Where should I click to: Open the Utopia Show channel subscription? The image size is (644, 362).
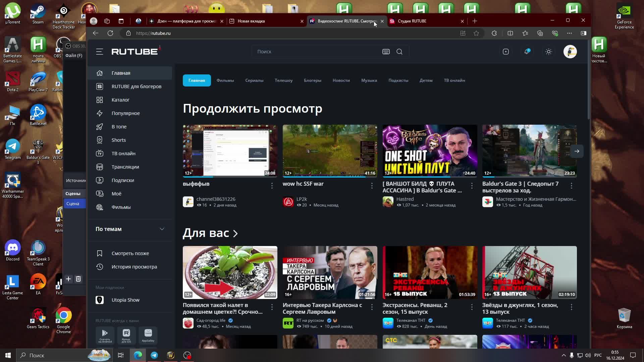click(125, 300)
